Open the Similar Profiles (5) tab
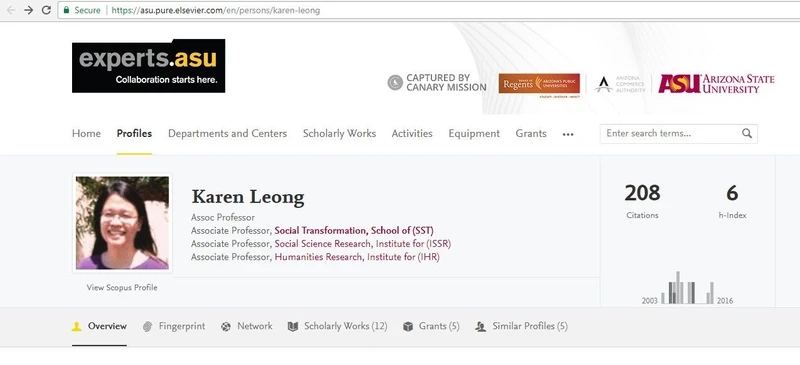The width and height of the screenshot is (800, 365). pos(521,326)
